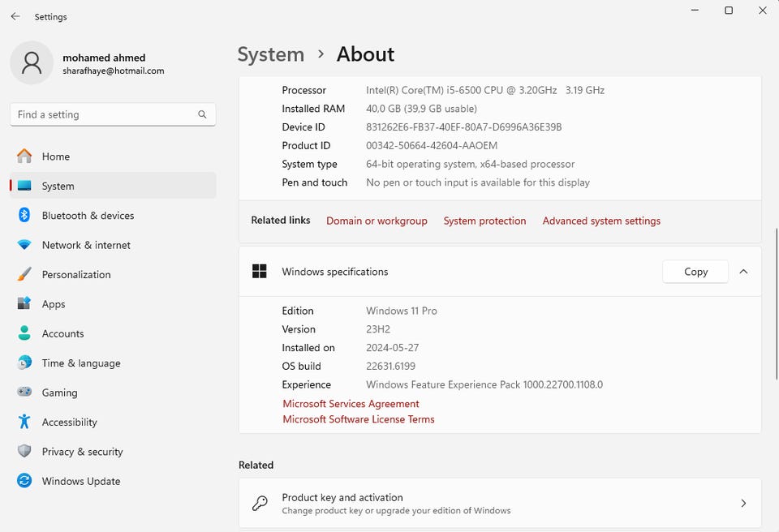The width and height of the screenshot is (779, 532).
Task: Open the Home settings page
Action: 113,156
